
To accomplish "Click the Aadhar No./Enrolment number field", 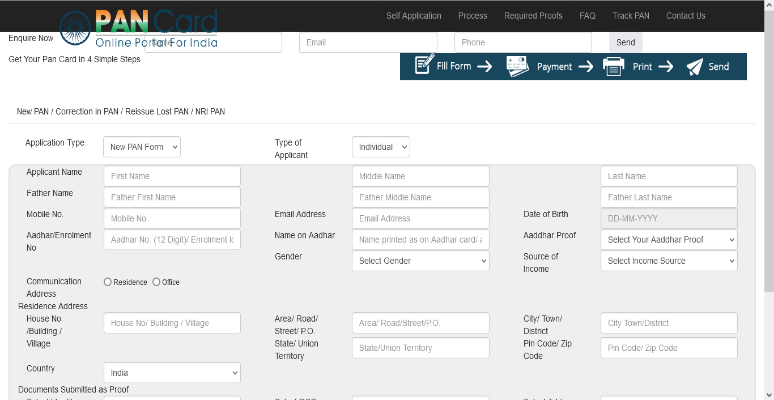I will click(172, 240).
